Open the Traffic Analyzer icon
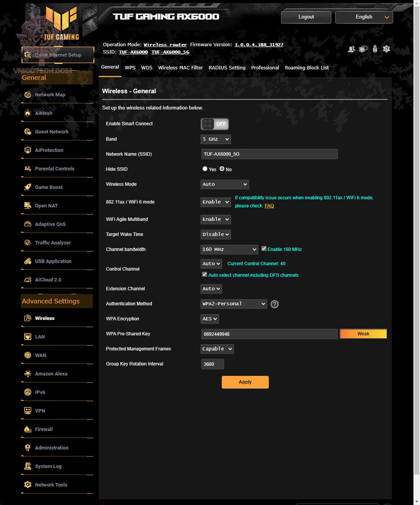420x505 pixels. 28,243
